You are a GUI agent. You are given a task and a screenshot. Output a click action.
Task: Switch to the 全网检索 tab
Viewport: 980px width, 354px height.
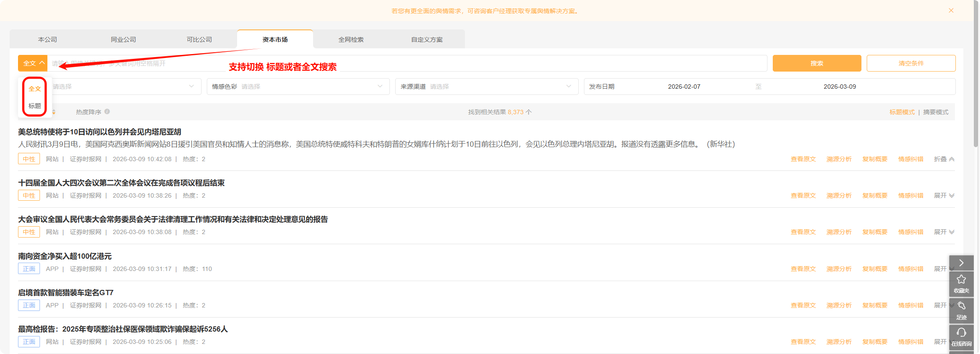(351, 40)
